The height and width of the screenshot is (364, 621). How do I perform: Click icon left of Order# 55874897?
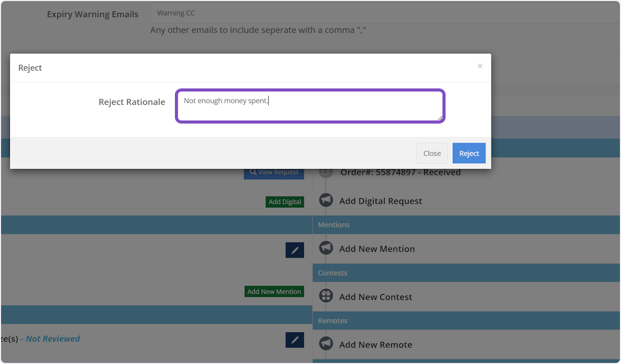(326, 173)
